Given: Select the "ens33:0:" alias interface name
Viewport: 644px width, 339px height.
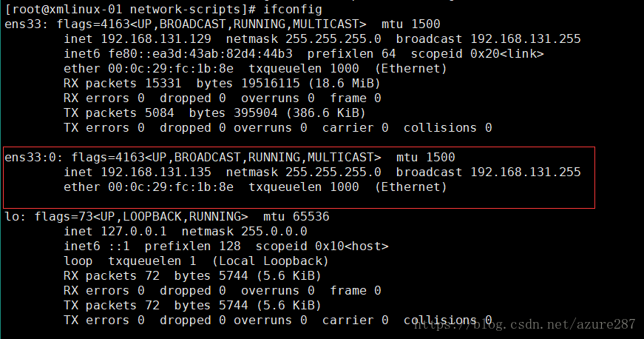Looking at the screenshot, I should coord(34,157).
